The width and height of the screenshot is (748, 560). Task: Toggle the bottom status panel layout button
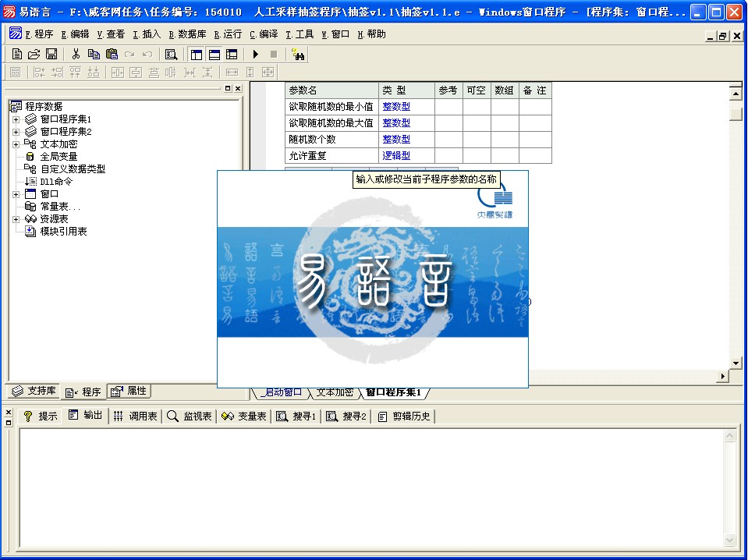tap(214, 55)
